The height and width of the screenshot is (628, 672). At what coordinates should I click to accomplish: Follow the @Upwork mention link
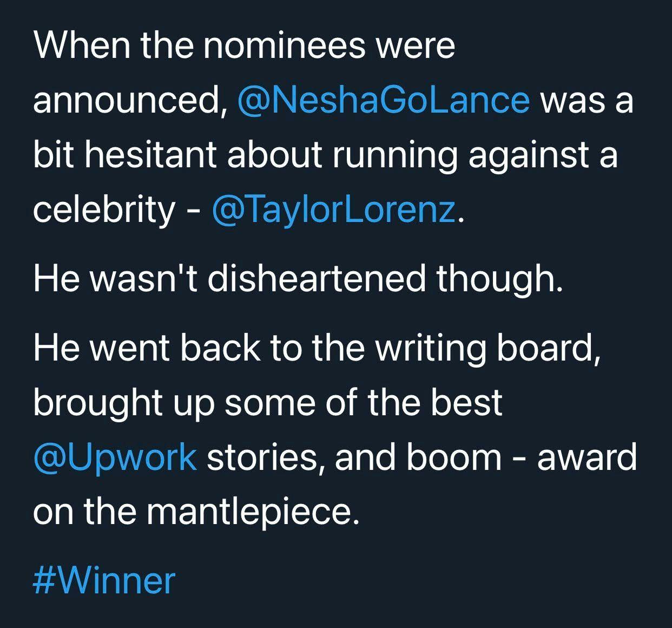(115, 456)
